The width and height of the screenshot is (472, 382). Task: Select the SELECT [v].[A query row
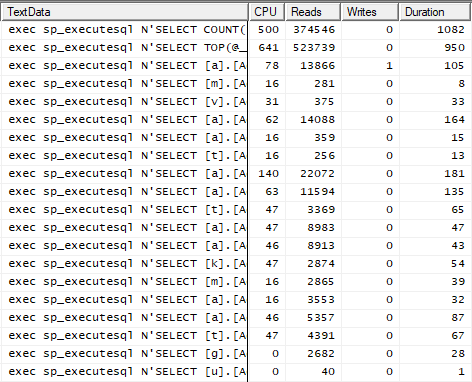click(236, 102)
